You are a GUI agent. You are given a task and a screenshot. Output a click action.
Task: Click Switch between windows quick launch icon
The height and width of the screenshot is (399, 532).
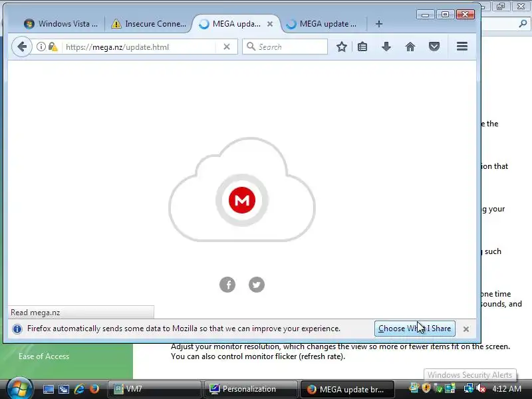pyautogui.click(x=63, y=389)
